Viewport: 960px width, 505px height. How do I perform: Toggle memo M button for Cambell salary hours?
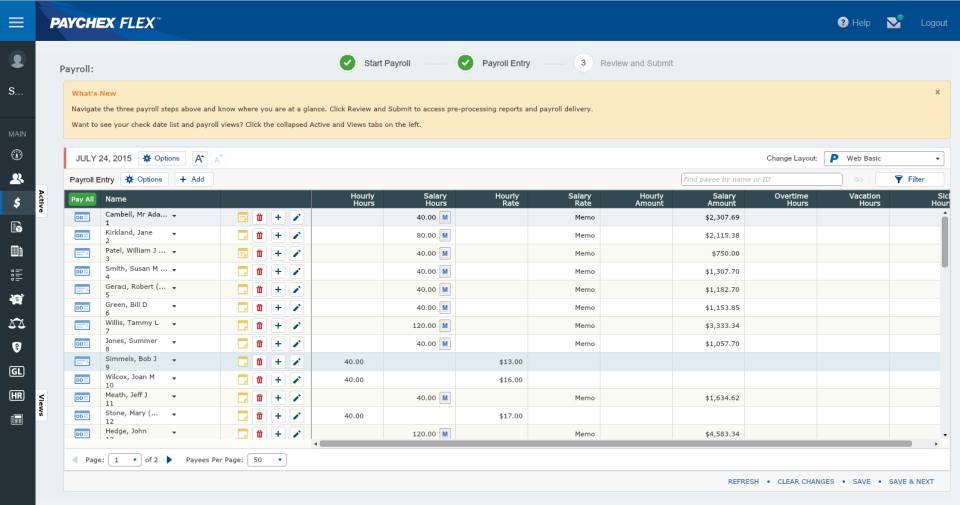(x=445, y=217)
